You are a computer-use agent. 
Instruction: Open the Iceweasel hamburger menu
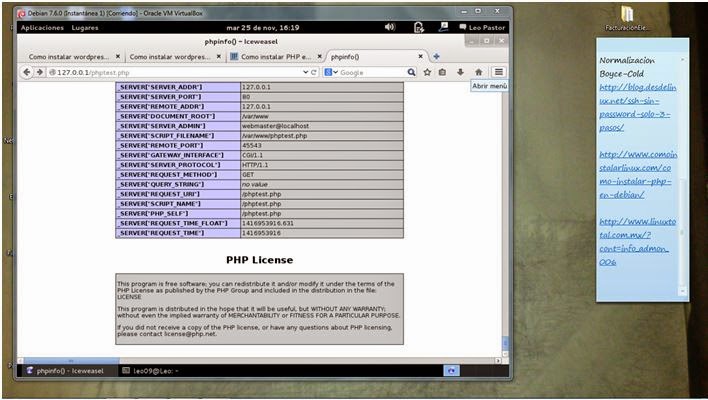498,72
